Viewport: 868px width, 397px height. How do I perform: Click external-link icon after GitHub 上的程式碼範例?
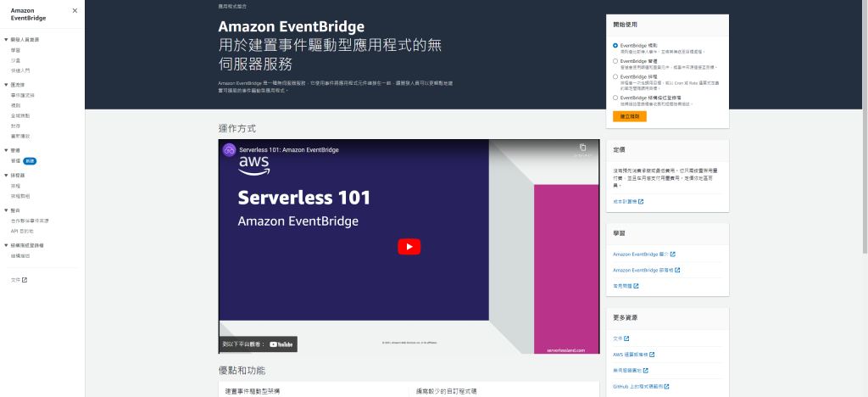(x=666, y=386)
